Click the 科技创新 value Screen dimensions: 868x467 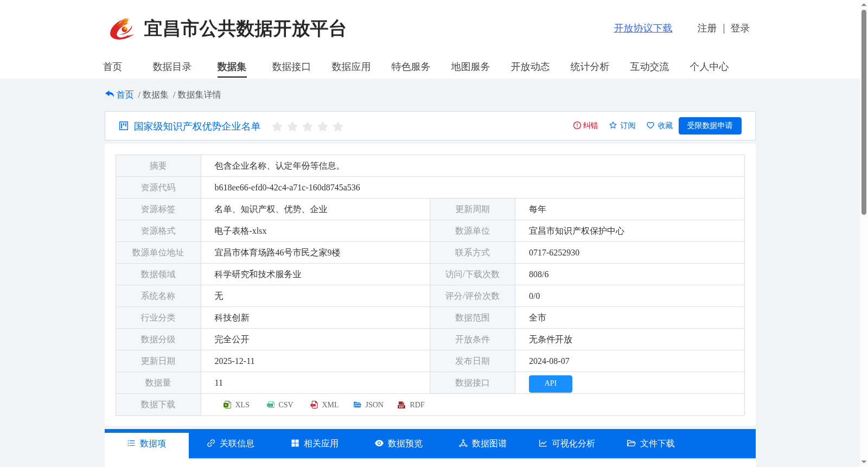(232, 318)
